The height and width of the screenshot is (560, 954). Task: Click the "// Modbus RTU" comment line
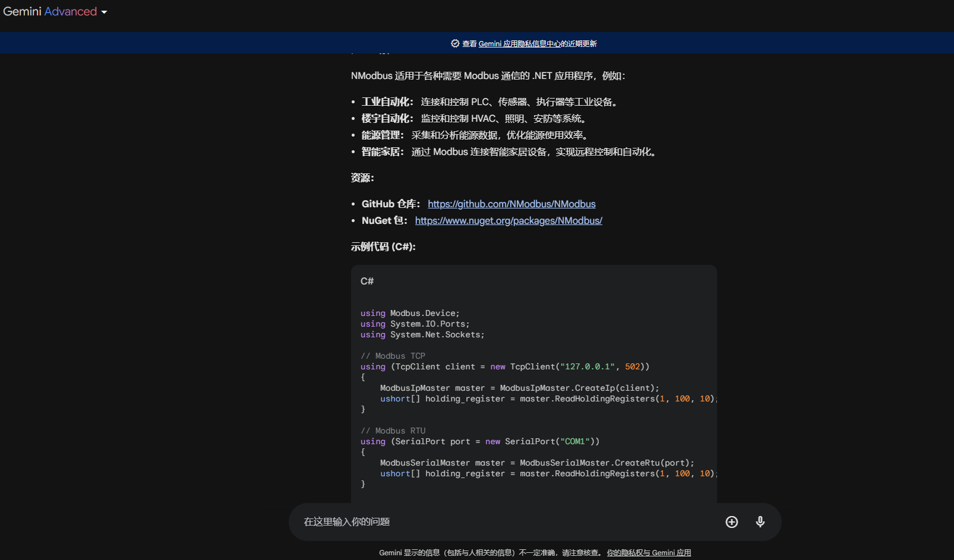(x=393, y=431)
